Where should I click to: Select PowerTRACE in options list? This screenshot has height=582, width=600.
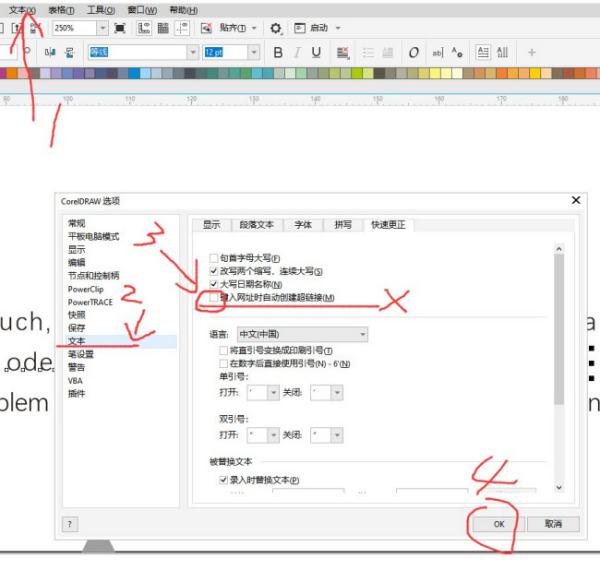90,302
